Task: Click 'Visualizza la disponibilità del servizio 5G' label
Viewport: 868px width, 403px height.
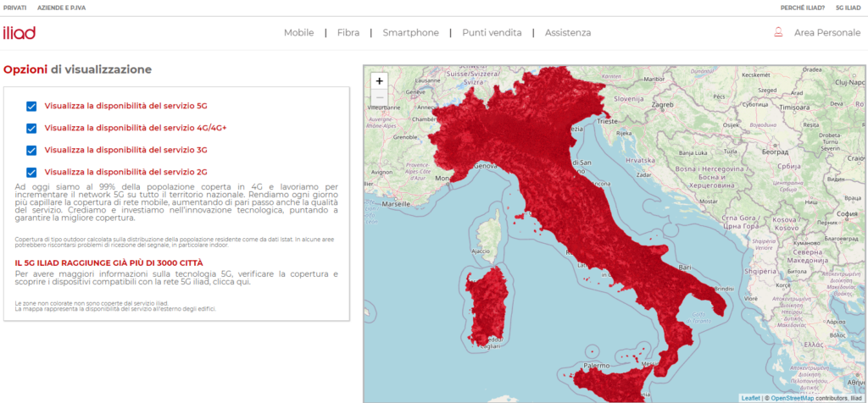Action: 125,106
